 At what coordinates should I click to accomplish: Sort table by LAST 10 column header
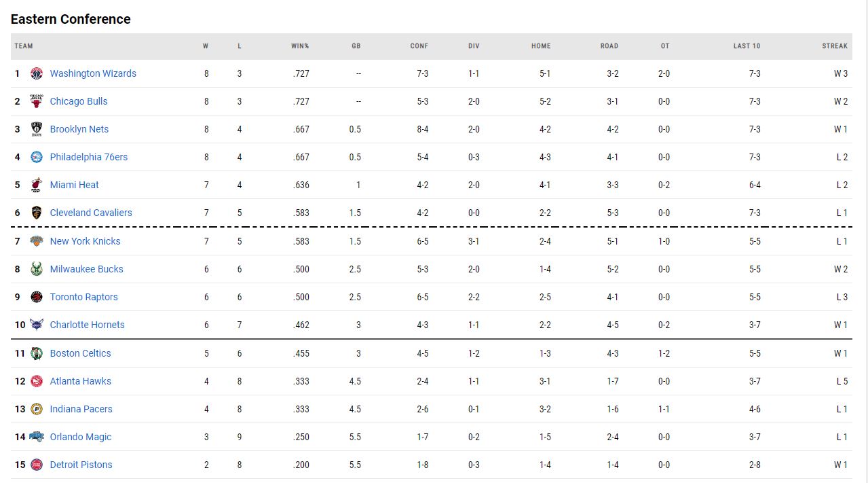point(747,46)
